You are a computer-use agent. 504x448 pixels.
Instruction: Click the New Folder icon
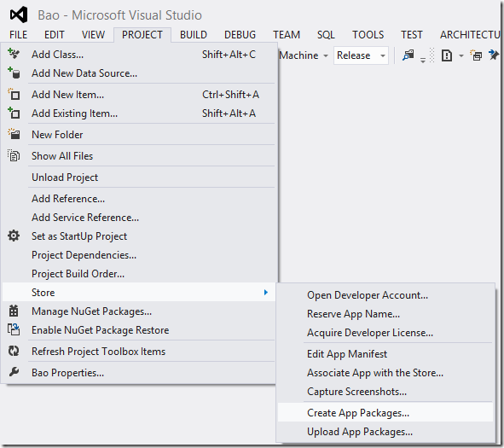click(14, 134)
